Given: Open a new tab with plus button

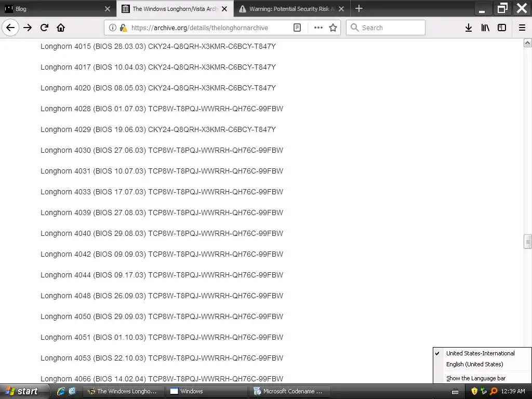Looking at the screenshot, I should (359, 8).
